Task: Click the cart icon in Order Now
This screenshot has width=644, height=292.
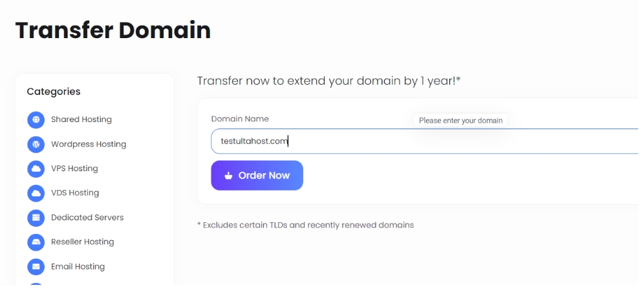Action: click(x=228, y=176)
